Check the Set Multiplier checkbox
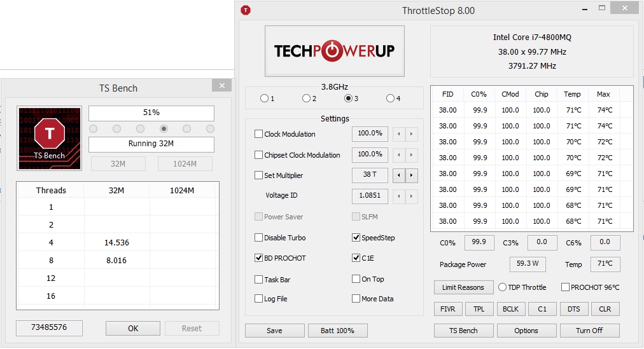 tap(258, 175)
